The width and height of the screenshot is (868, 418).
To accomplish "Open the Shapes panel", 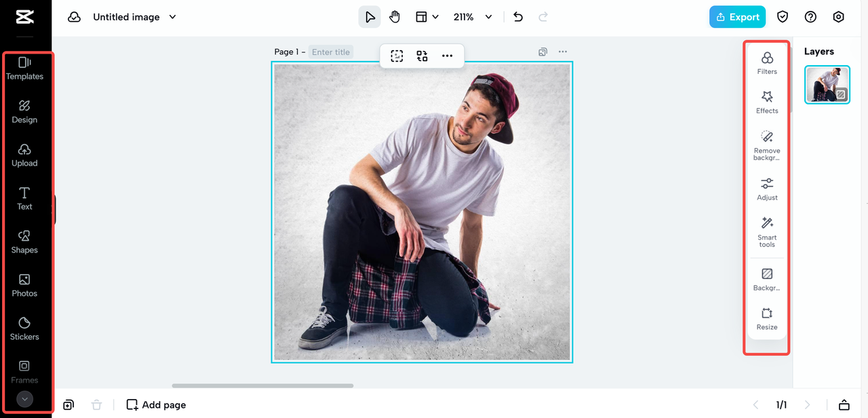I will [x=24, y=242].
